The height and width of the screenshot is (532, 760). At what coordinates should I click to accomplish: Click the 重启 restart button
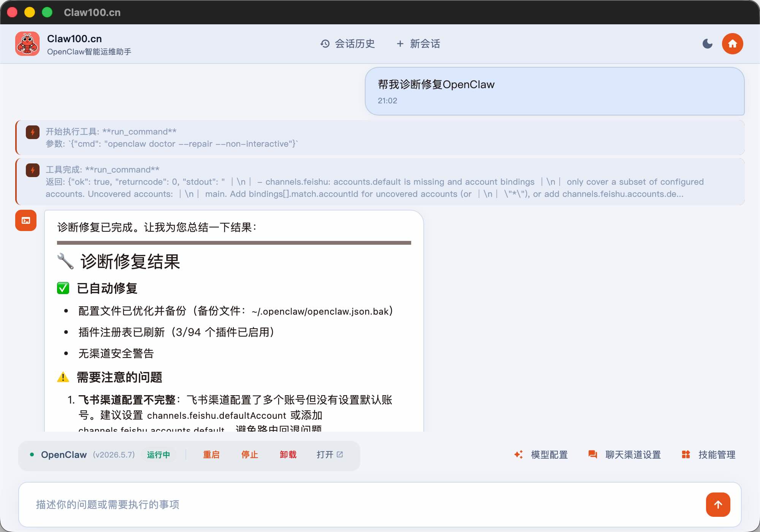211,454
